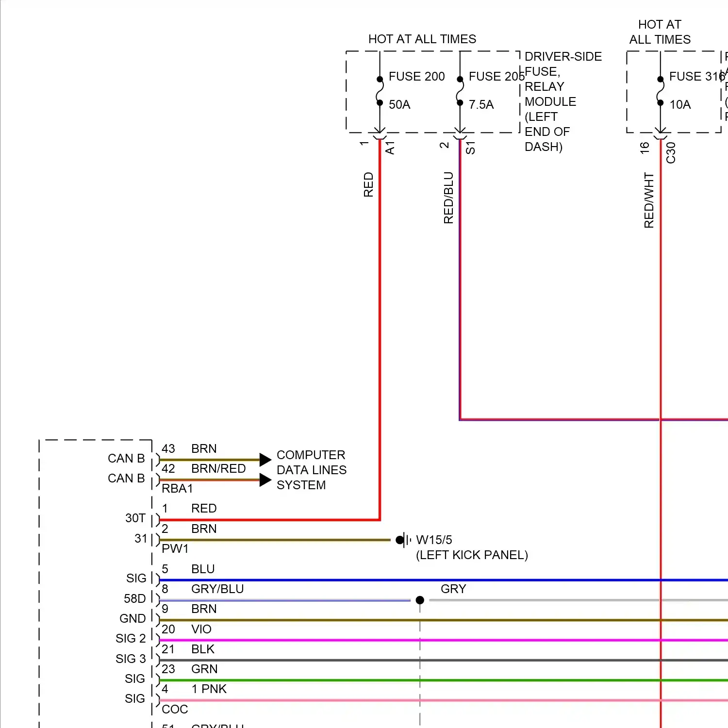728x728 pixels.
Task: Click the vertical 'RED/BLU' wire label
Action: [448, 198]
